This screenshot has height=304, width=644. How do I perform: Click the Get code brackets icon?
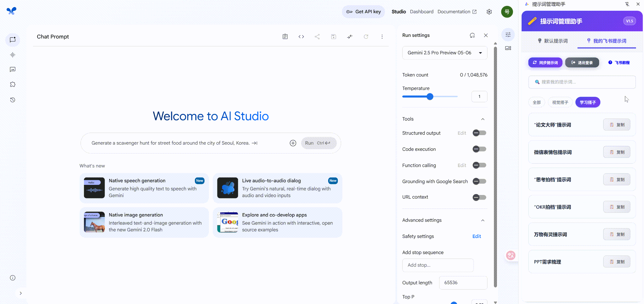[301, 37]
